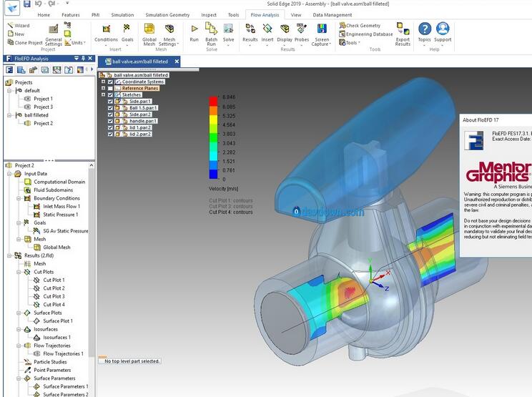Switch to Simulation tab

[122, 15]
